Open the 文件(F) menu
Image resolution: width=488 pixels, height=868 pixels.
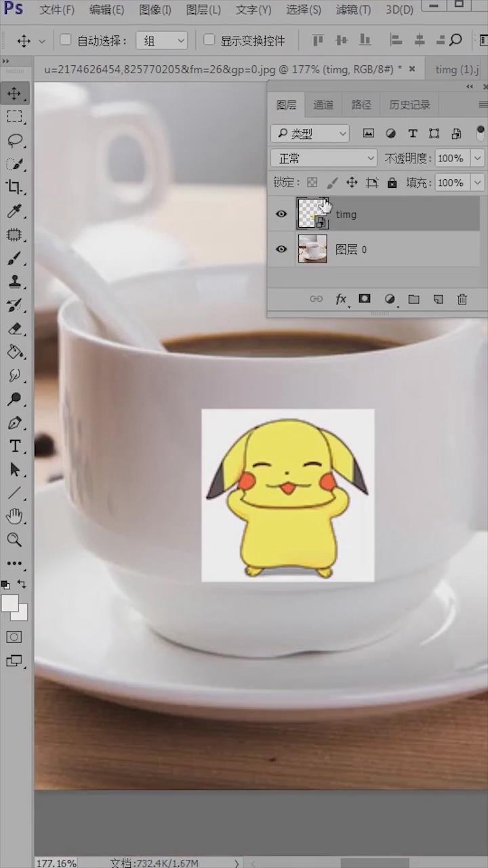[x=57, y=9]
